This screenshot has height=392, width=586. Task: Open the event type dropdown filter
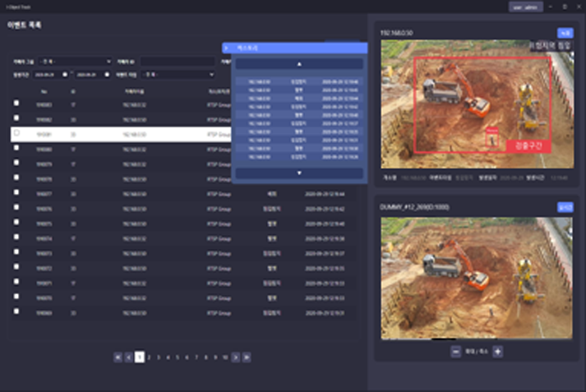tap(177, 74)
